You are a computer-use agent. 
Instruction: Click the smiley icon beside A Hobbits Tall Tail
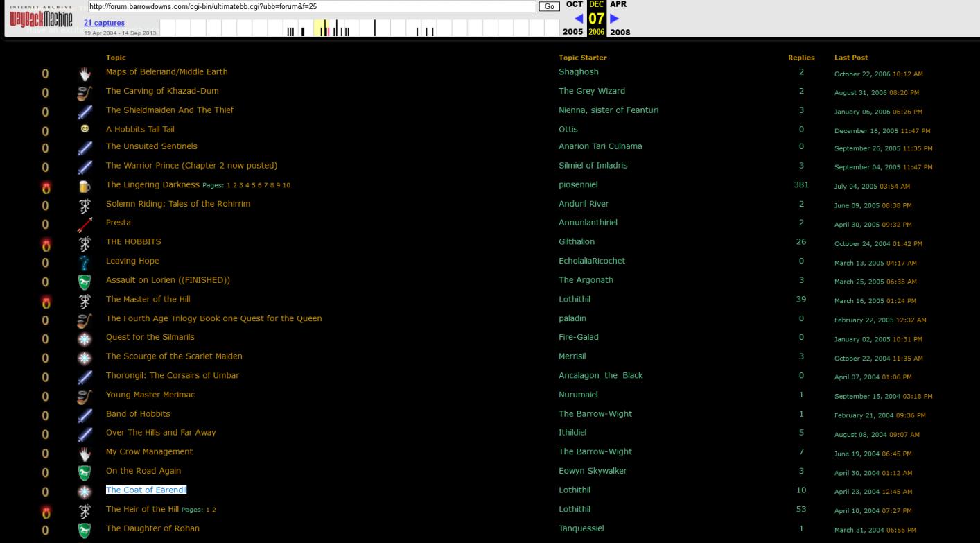[85, 129]
